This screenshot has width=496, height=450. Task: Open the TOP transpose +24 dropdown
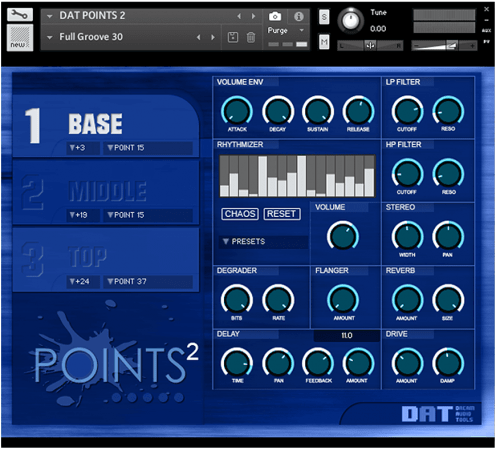(x=83, y=282)
